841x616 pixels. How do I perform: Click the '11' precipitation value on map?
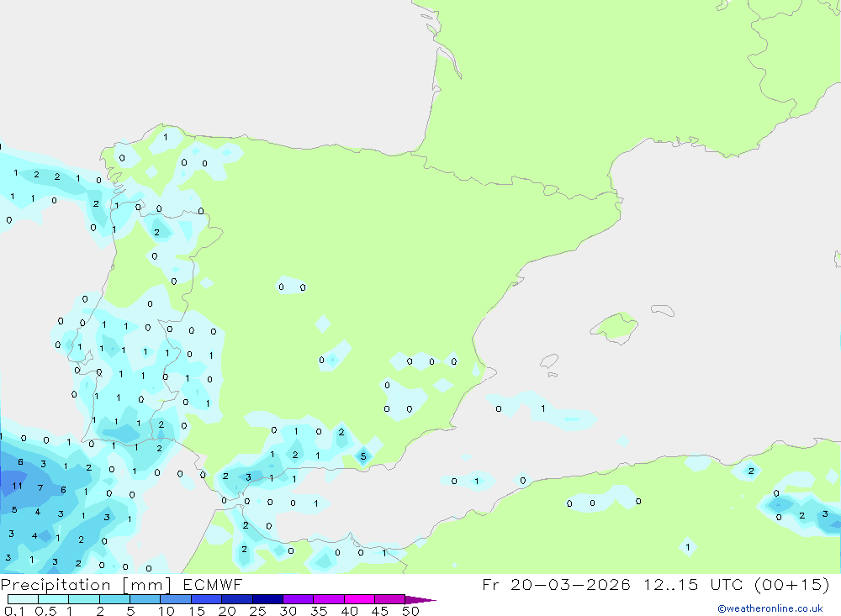point(17,487)
